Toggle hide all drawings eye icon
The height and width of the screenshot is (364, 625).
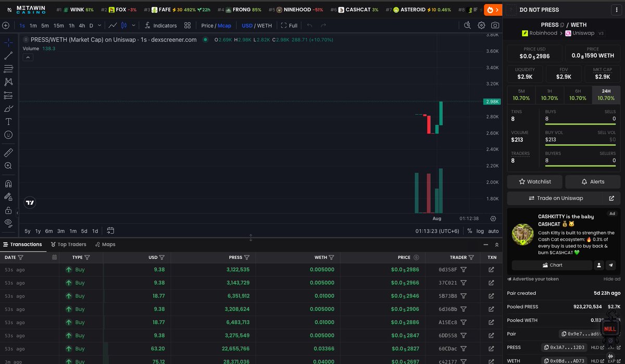point(8,223)
